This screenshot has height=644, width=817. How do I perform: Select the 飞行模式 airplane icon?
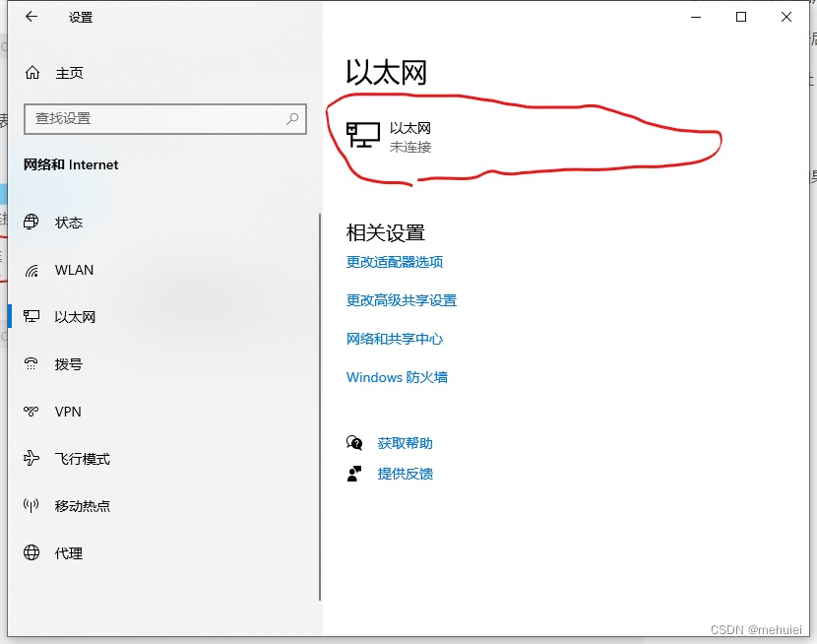[x=31, y=458]
